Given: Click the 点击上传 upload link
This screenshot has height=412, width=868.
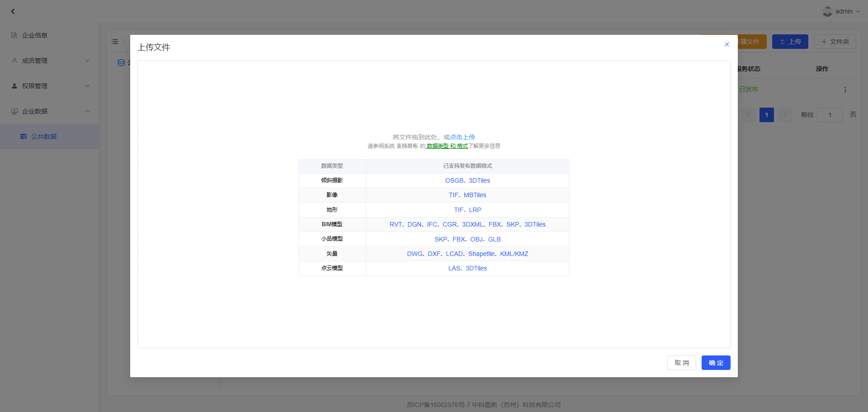Looking at the screenshot, I should pyautogui.click(x=462, y=137).
